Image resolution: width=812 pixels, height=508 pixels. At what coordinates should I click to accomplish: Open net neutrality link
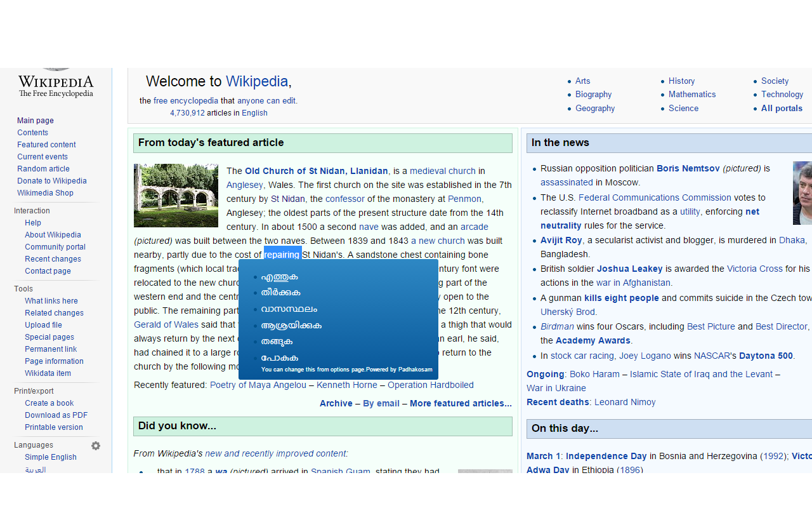point(650,218)
